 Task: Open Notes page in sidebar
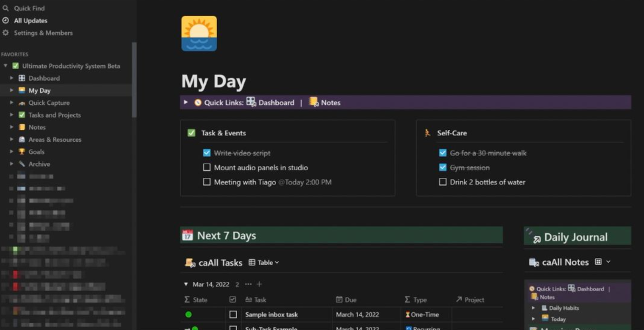pyautogui.click(x=37, y=127)
